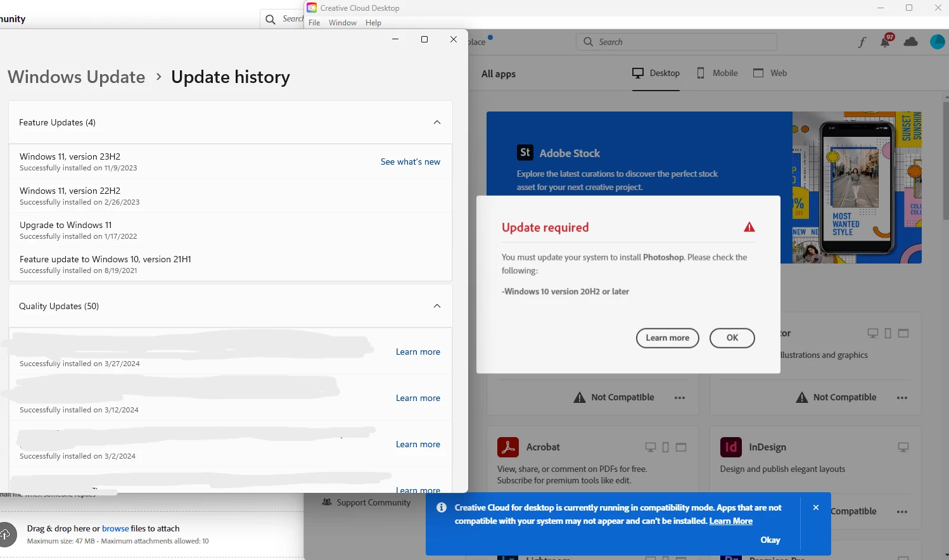The image size is (949, 560).
Task: Click Learn more for the 3/2/2024 update
Action: point(418,444)
